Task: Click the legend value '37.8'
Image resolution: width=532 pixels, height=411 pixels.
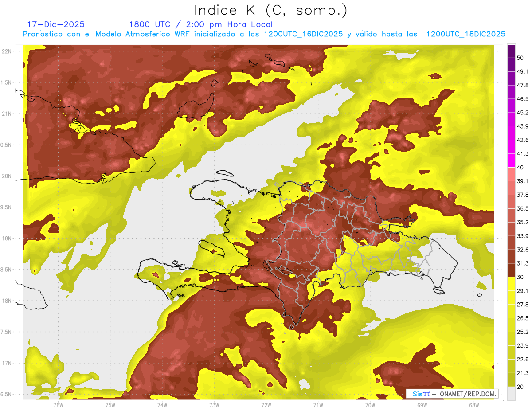Action: (x=523, y=195)
